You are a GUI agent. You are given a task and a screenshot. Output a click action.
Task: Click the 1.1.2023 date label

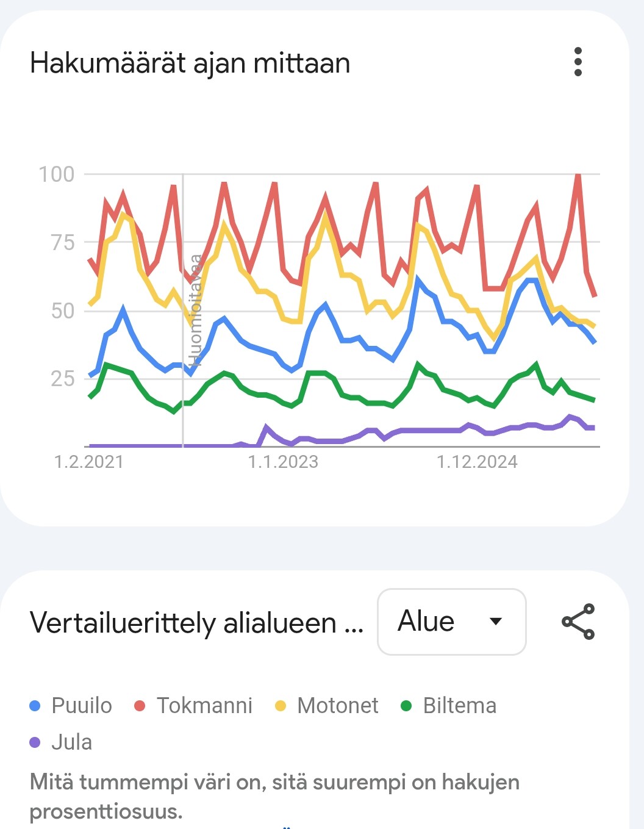coord(283,462)
